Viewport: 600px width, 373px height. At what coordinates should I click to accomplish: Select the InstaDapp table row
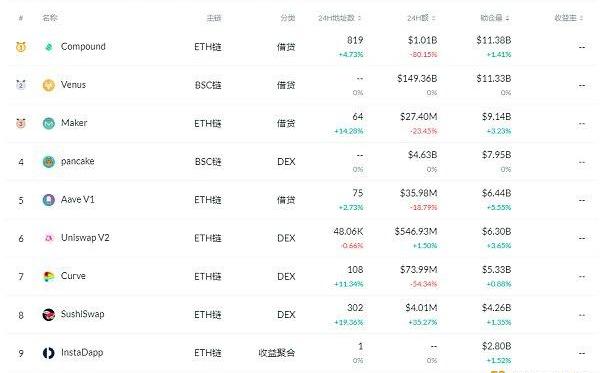click(x=300, y=353)
